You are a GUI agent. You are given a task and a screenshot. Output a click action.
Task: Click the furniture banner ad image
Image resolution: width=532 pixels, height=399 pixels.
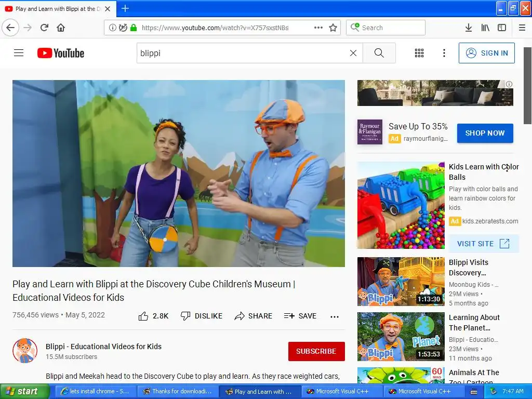[435, 93]
